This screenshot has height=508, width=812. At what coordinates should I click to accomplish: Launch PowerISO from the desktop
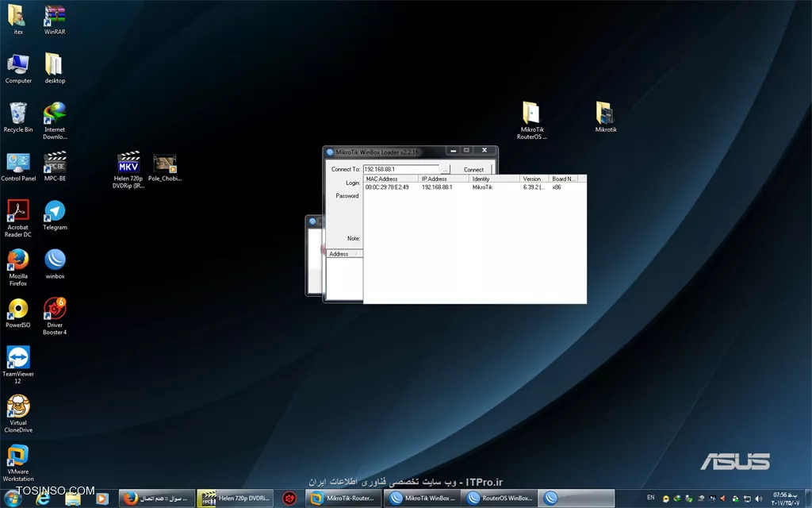click(x=17, y=310)
